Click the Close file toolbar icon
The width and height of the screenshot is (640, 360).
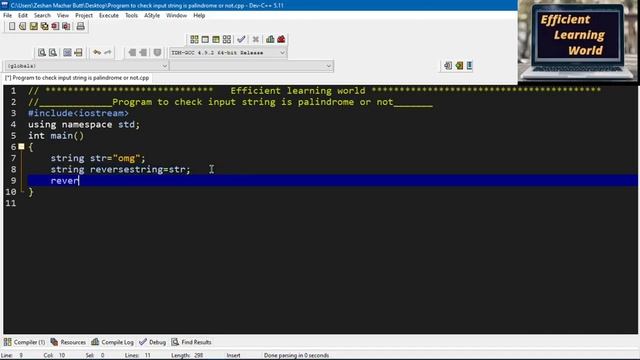pyautogui.click(x=55, y=26)
